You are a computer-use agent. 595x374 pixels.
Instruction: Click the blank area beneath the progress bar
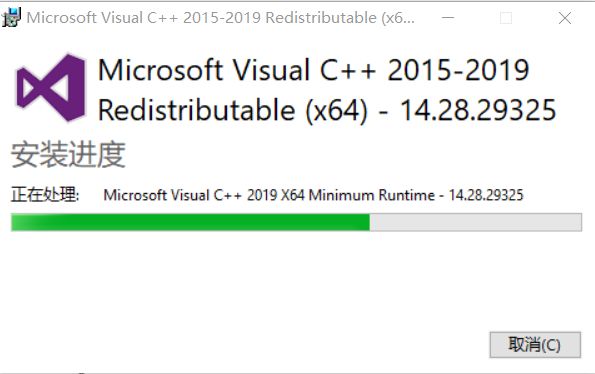(x=296, y=281)
